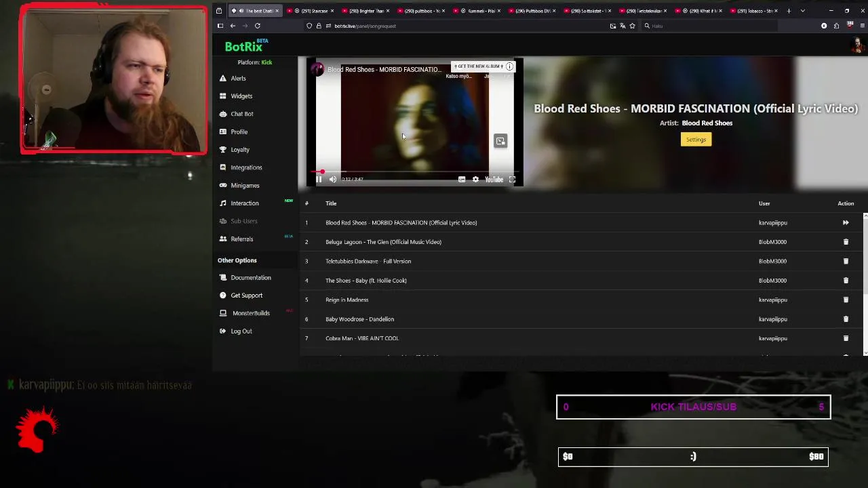The height and width of the screenshot is (488, 868).
Task: Seek on the video progress bar
Action: [415, 172]
